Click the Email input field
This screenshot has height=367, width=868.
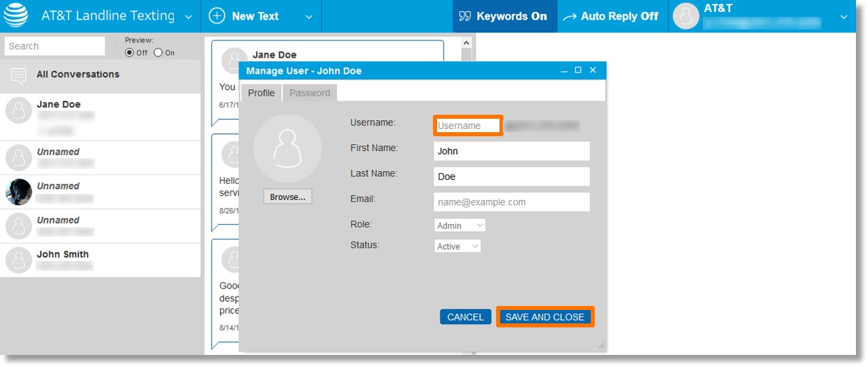click(x=512, y=202)
